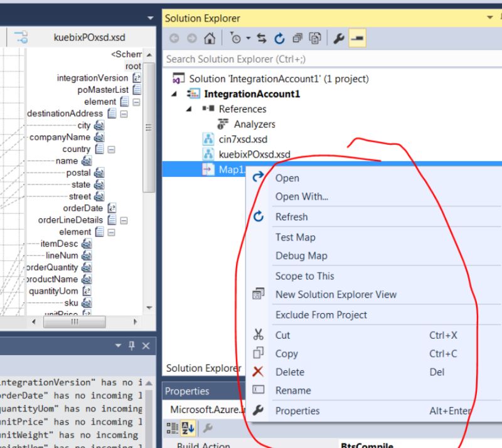
Task: Select the integrationVersion schema node
Action: pos(92,78)
